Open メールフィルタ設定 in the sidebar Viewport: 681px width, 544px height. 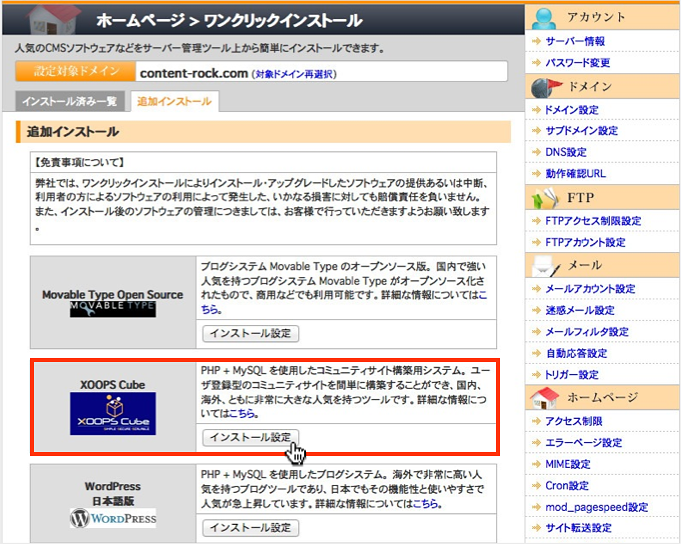click(587, 332)
